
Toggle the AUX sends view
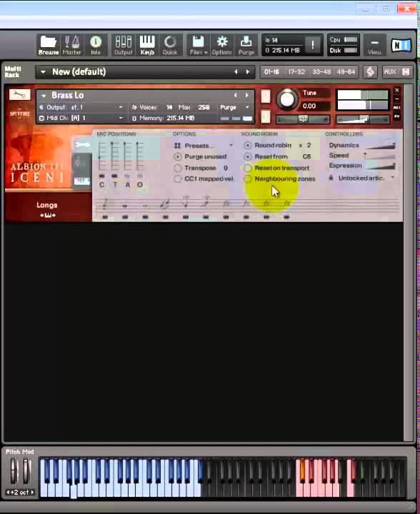pyautogui.click(x=390, y=72)
